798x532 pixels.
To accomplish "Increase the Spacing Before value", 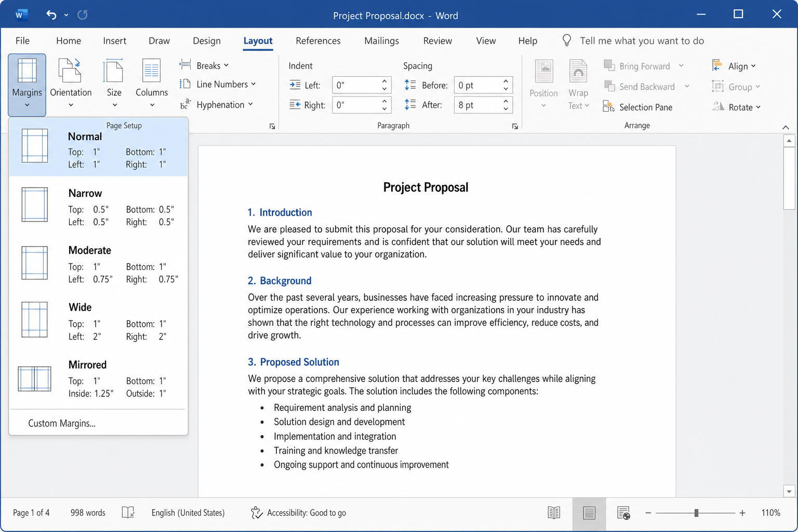I will click(x=506, y=81).
